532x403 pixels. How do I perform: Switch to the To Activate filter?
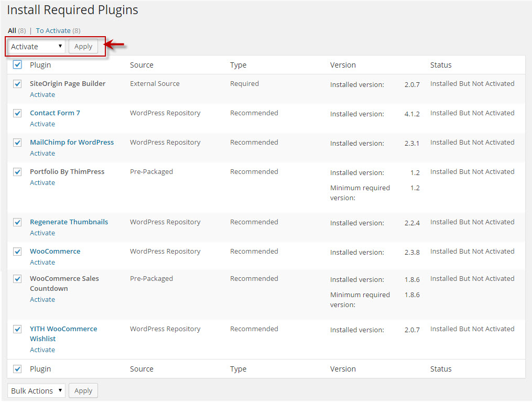[x=53, y=30]
